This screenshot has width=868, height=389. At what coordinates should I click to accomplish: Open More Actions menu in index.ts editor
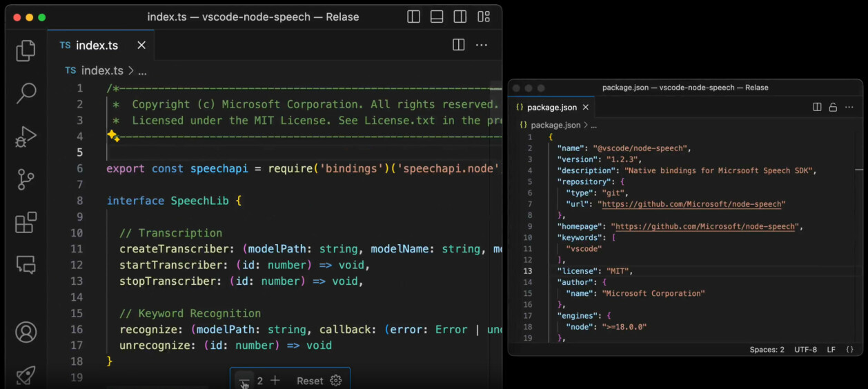coord(482,45)
